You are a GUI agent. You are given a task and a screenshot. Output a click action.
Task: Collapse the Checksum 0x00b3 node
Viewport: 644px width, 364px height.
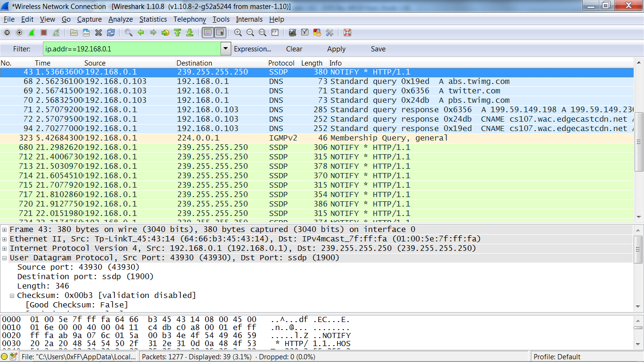(12, 296)
